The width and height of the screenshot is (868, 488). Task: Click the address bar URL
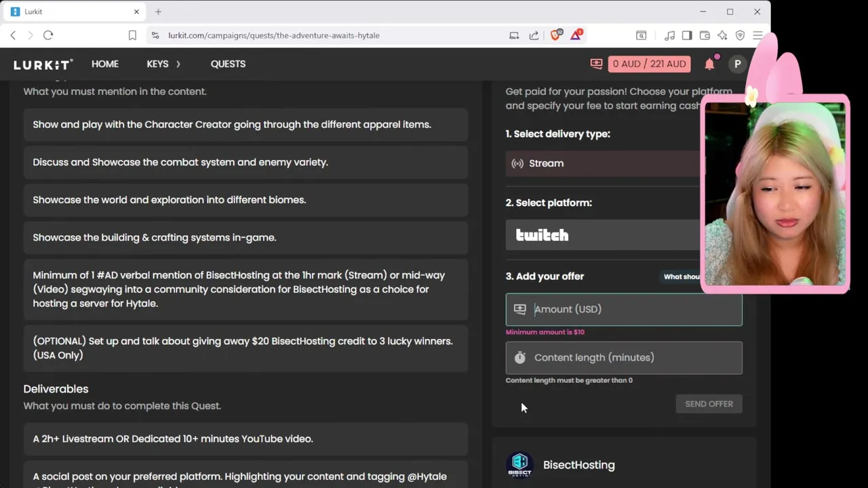tap(274, 35)
